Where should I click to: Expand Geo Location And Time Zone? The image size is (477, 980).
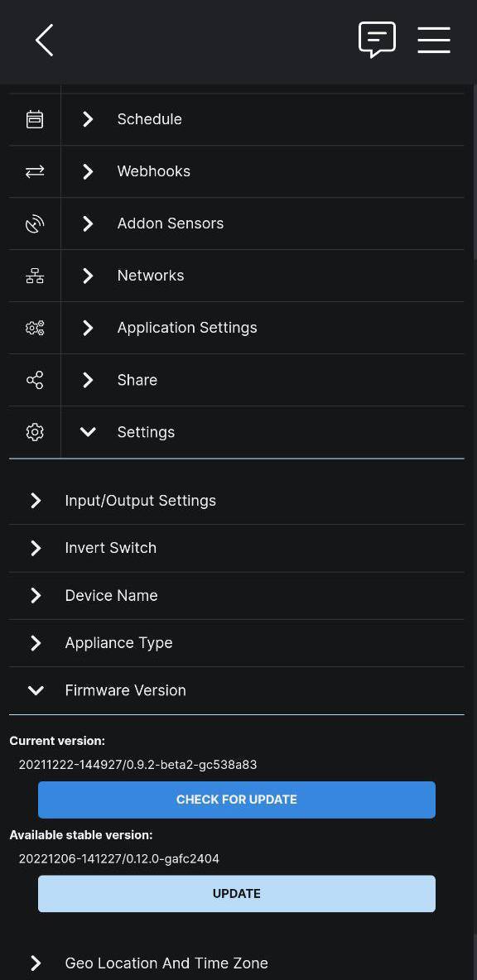point(237,963)
